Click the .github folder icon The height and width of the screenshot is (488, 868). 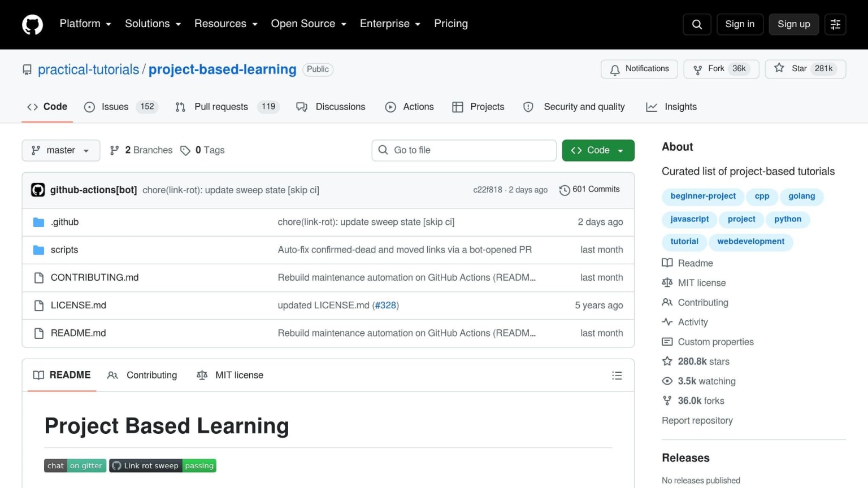38,222
